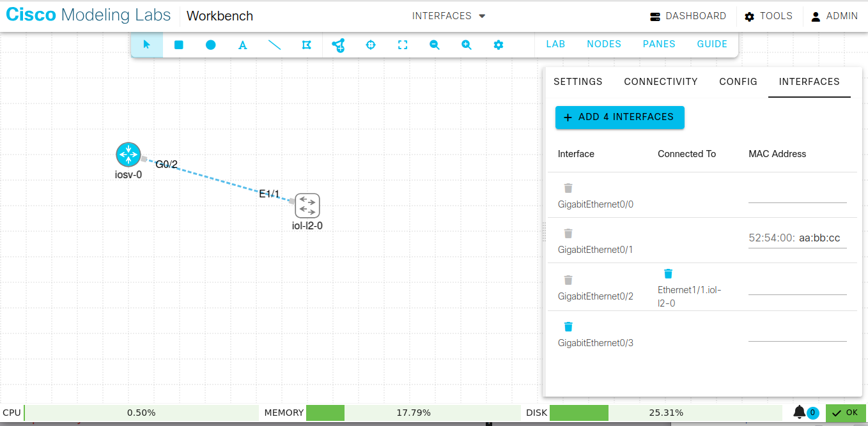Select the iosv-0 node on the canvas
This screenshot has width=868, height=426.
pyautogui.click(x=128, y=154)
